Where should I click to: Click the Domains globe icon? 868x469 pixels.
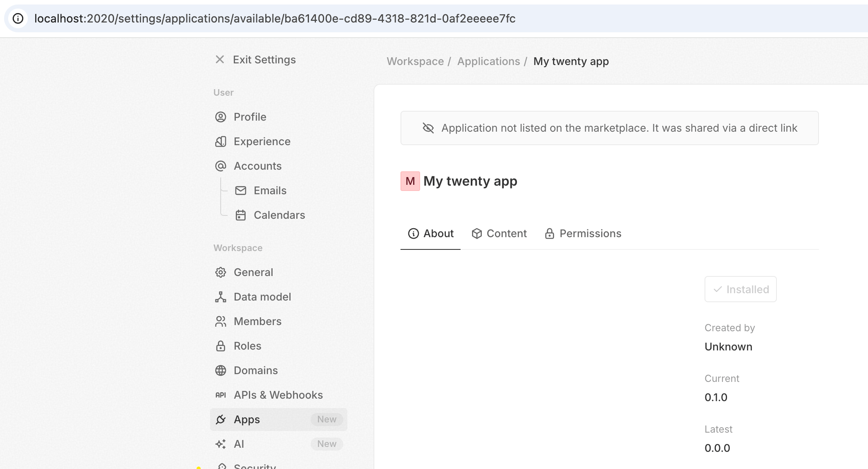tap(221, 370)
